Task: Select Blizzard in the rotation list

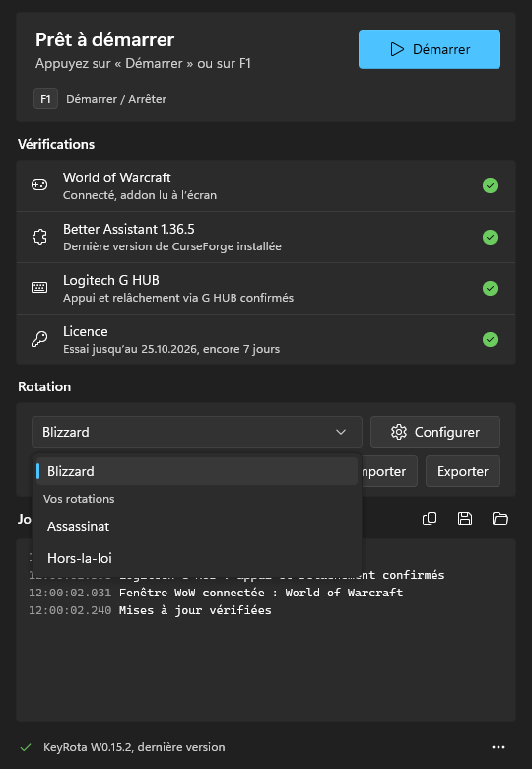Action: click(x=197, y=471)
